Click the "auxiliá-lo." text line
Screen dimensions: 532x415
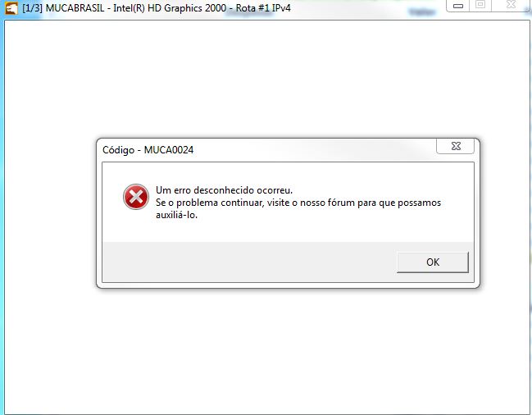point(176,215)
